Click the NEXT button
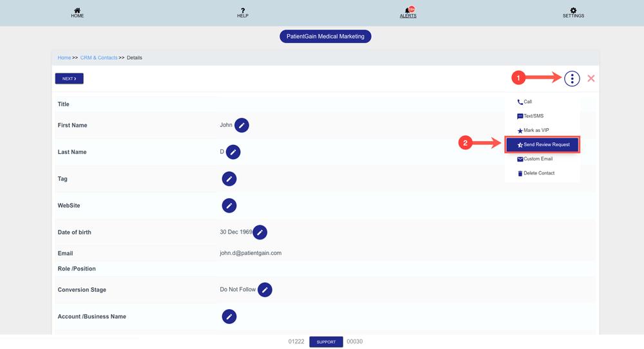Screen dimensions: 644x349 70,79
